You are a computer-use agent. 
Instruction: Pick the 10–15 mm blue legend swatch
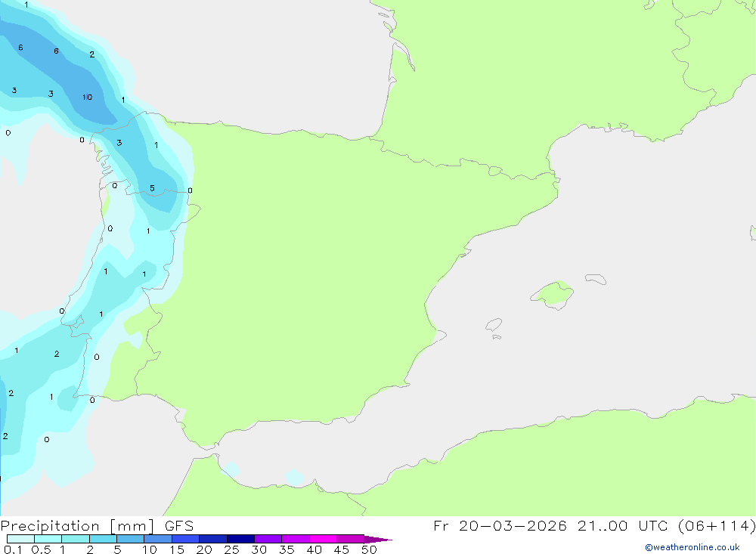158,539
